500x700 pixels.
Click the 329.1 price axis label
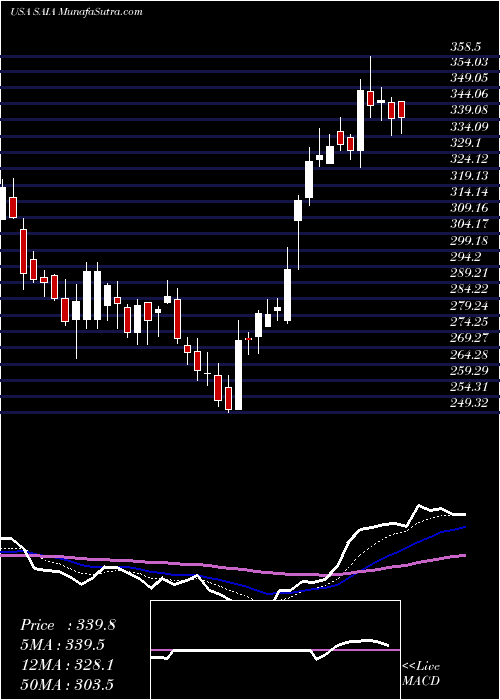click(x=468, y=142)
